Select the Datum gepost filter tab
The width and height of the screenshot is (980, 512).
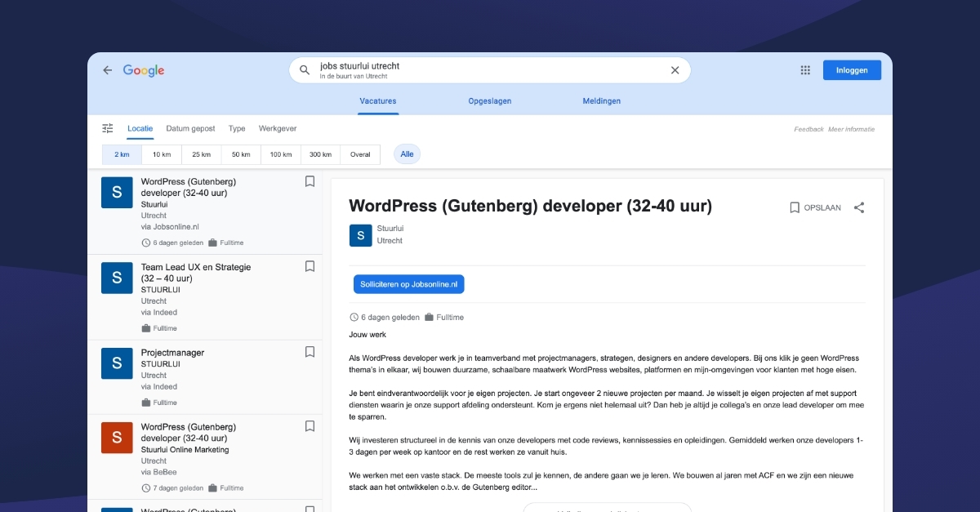pyautogui.click(x=190, y=128)
